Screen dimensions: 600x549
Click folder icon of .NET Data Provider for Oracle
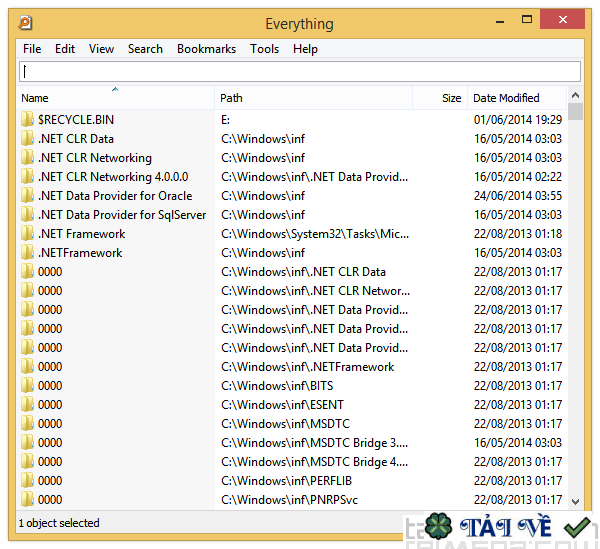click(27, 195)
